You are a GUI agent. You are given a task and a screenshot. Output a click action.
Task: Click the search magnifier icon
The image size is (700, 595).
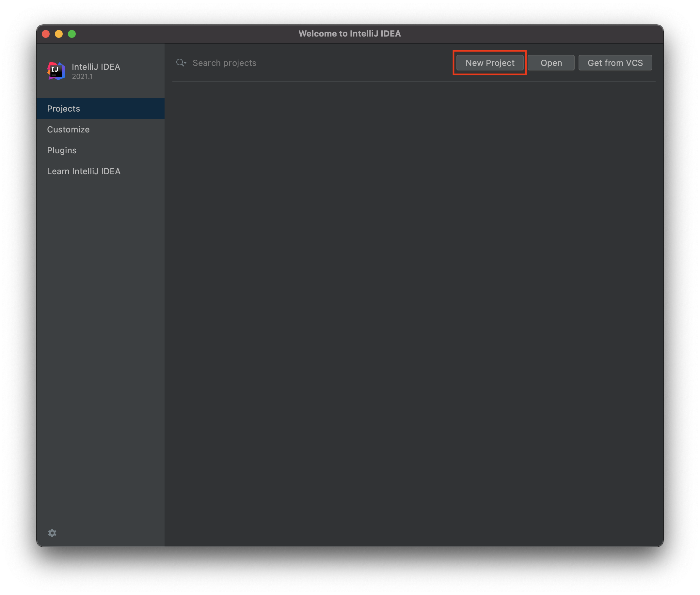[x=180, y=63]
